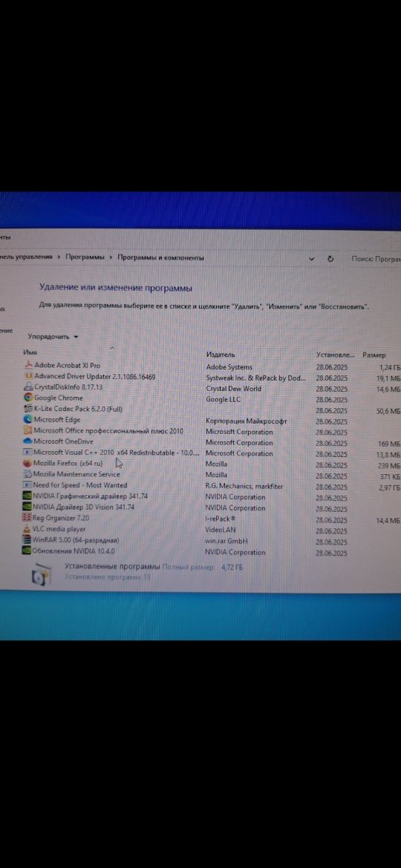Click the Microsoft Visual C++ 2010 icon
401x868 pixels.
[x=29, y=453]
